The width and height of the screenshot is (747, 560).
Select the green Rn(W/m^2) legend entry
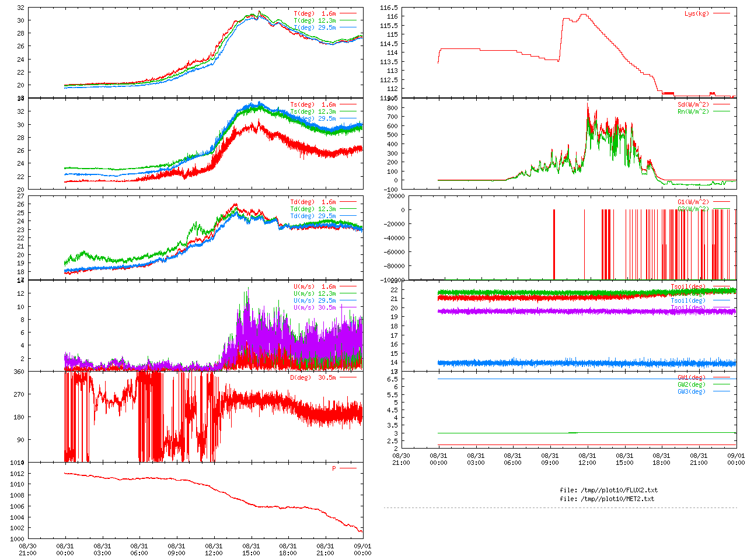pyautogui.click(x=693, y=111)
